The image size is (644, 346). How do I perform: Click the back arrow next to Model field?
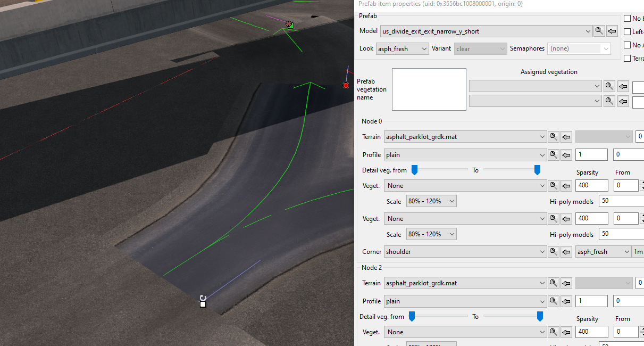click(612, 31)
